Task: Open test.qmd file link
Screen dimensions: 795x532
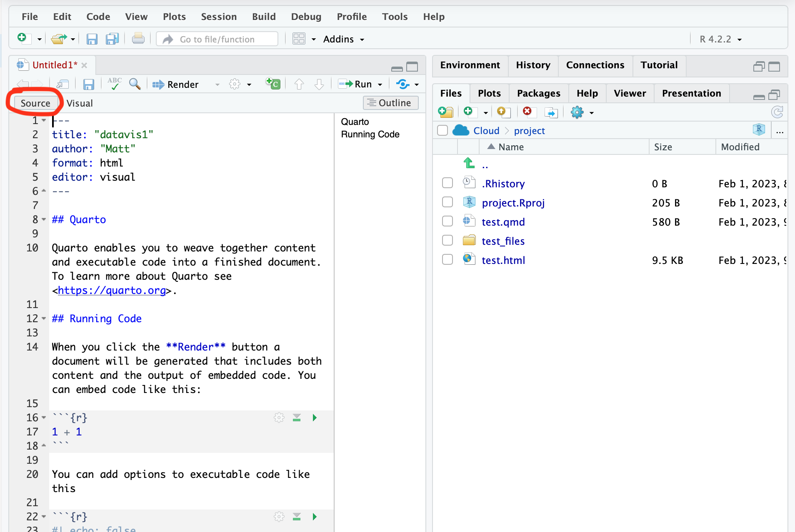Action: (x=503, y=222)
